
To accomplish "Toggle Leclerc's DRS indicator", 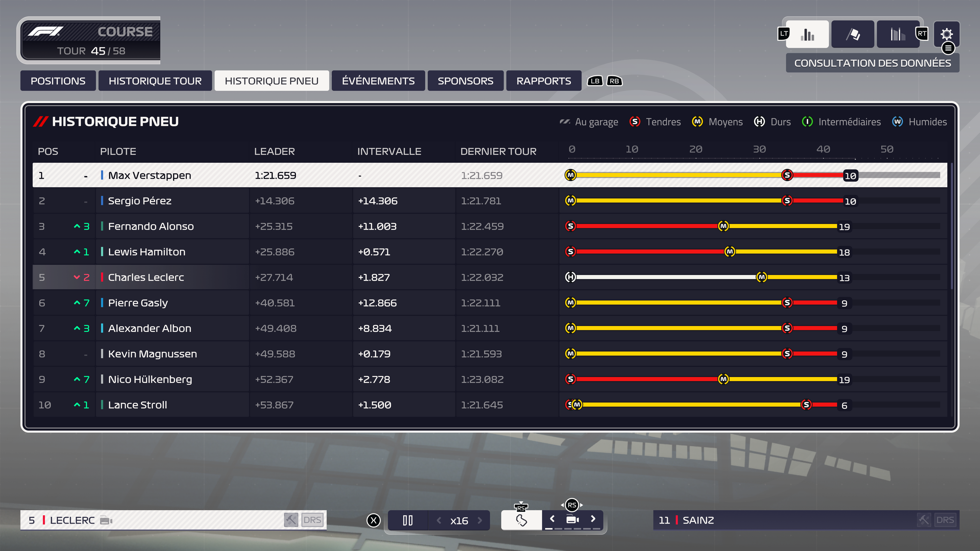I will pos(312,520).
